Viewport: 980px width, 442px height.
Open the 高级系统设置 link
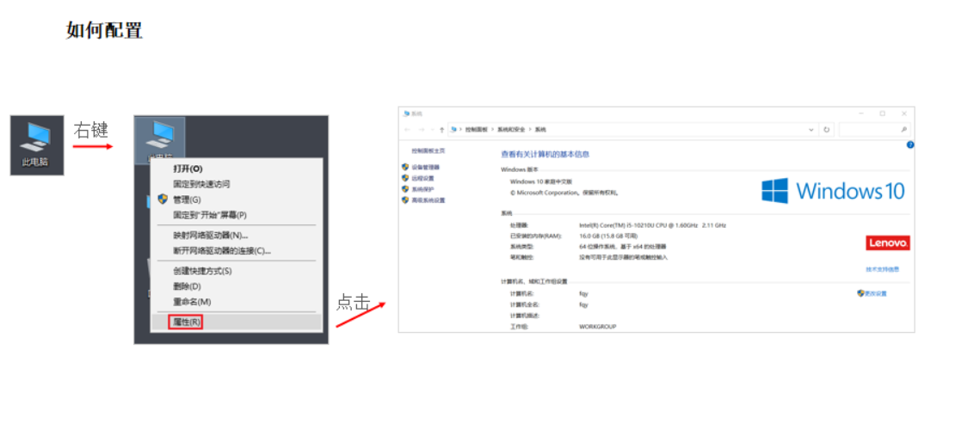tap(428, 200)
